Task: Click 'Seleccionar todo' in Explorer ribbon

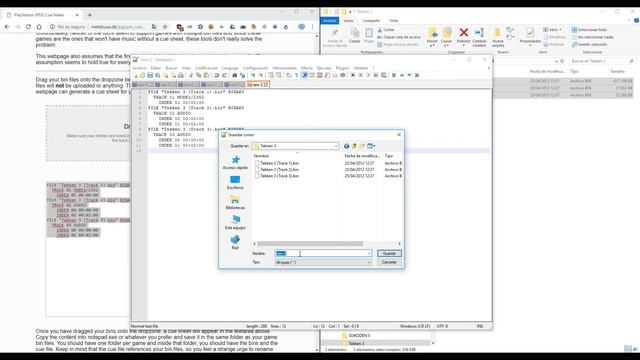Action: click(589, 30)
